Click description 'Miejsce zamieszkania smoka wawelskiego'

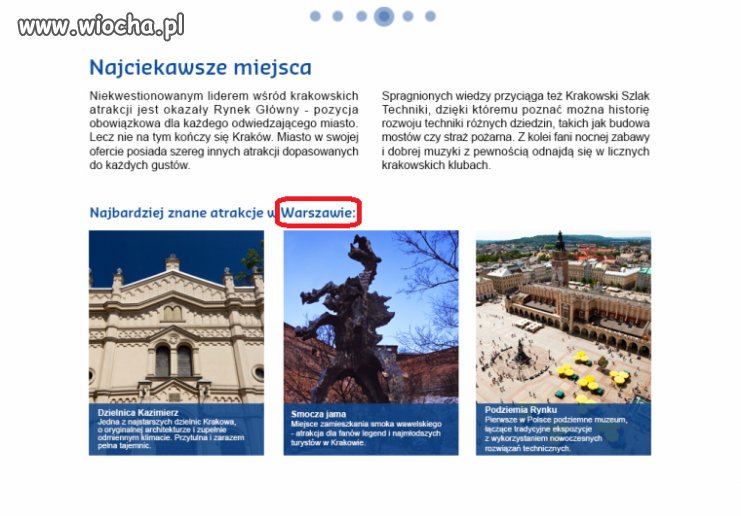(366, 433)
